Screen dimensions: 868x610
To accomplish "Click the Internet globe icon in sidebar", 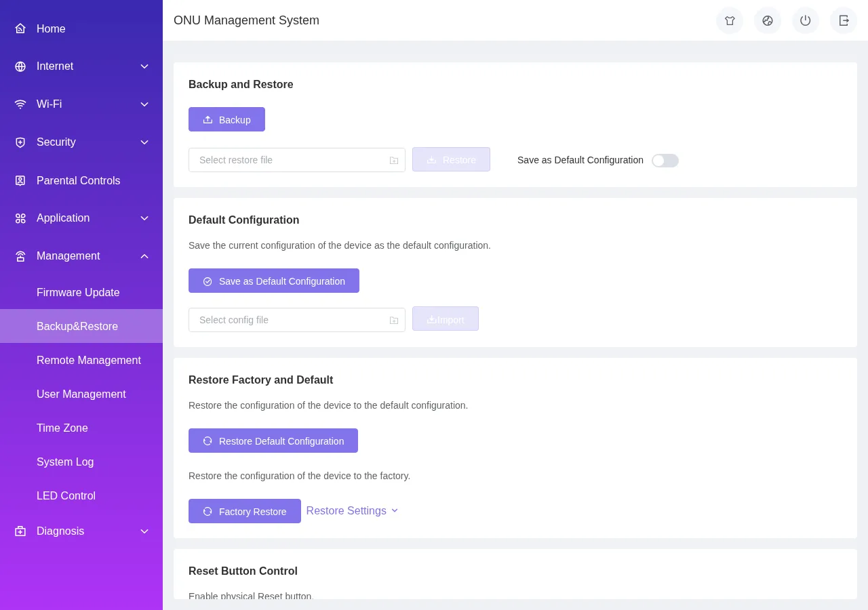I will [20, 66].
